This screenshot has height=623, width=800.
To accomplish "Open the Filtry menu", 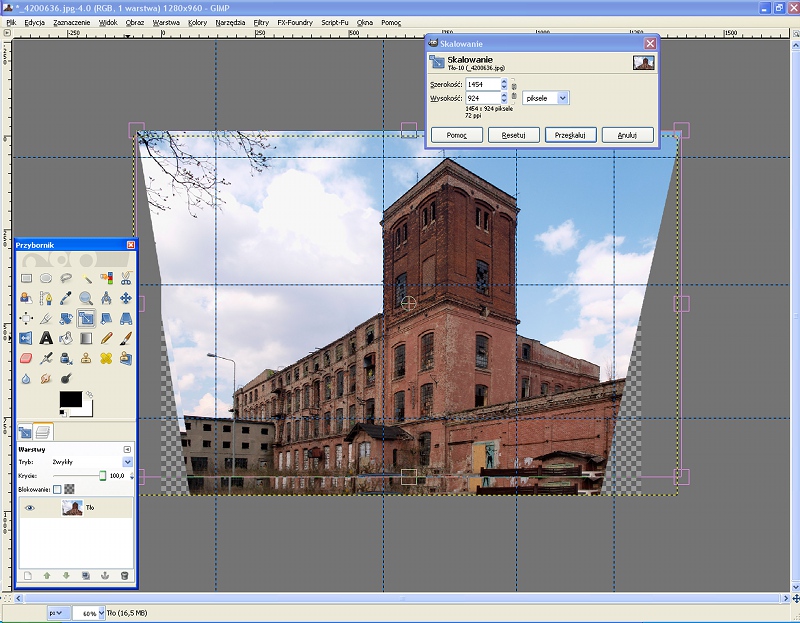I will click(260, 21).
